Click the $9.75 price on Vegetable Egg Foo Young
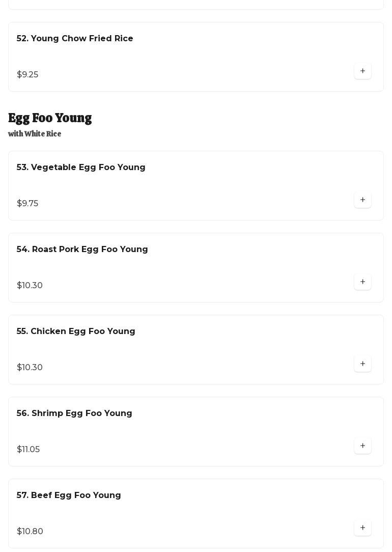Screen dimensions: 392x552 pyautogui.click(x=27, y=204)
